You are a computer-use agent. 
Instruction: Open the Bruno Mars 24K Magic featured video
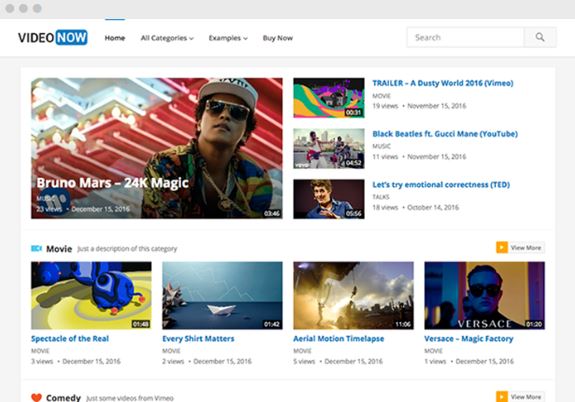(157, 148)
